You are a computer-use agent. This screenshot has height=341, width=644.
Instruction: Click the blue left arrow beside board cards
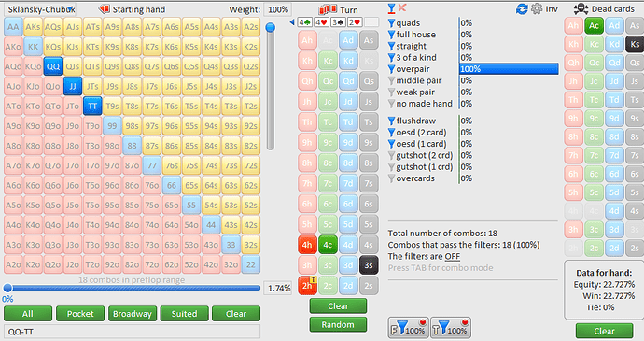[x=292, y=21]
